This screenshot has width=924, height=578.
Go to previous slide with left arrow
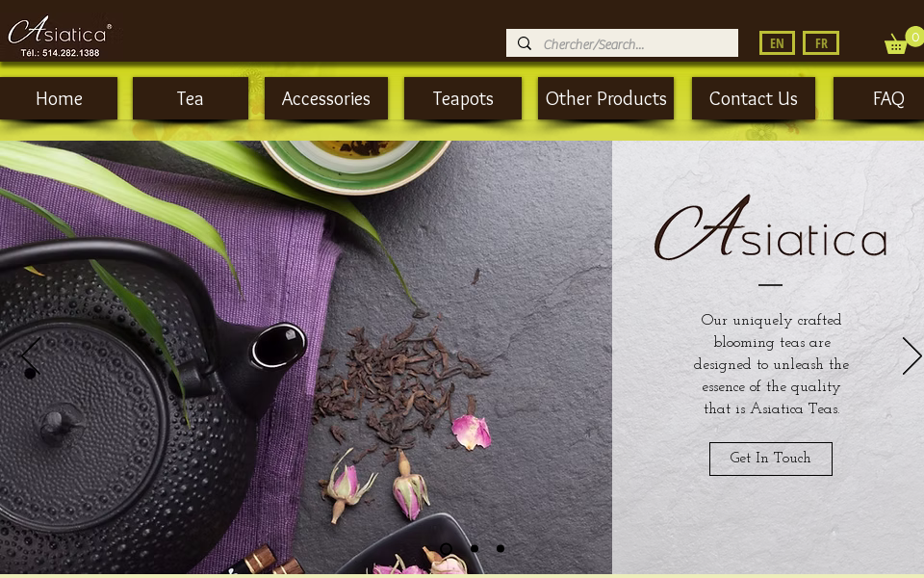30,355
